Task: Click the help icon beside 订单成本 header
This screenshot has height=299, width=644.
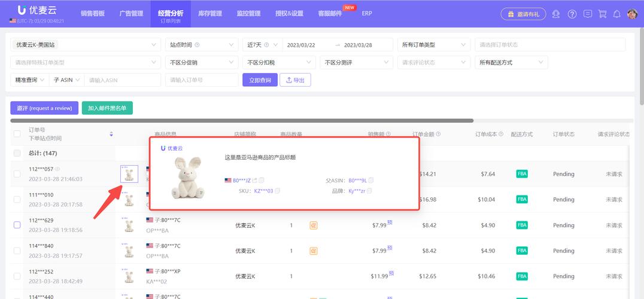Action: point(501,134)
